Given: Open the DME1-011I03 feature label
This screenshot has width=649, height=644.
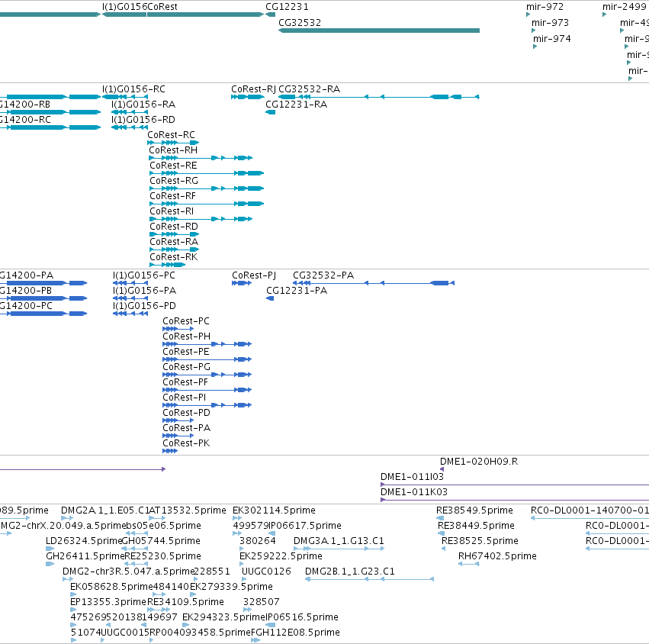Looking at the screenshot, I should pyautogui.click(x=412, y=477).
